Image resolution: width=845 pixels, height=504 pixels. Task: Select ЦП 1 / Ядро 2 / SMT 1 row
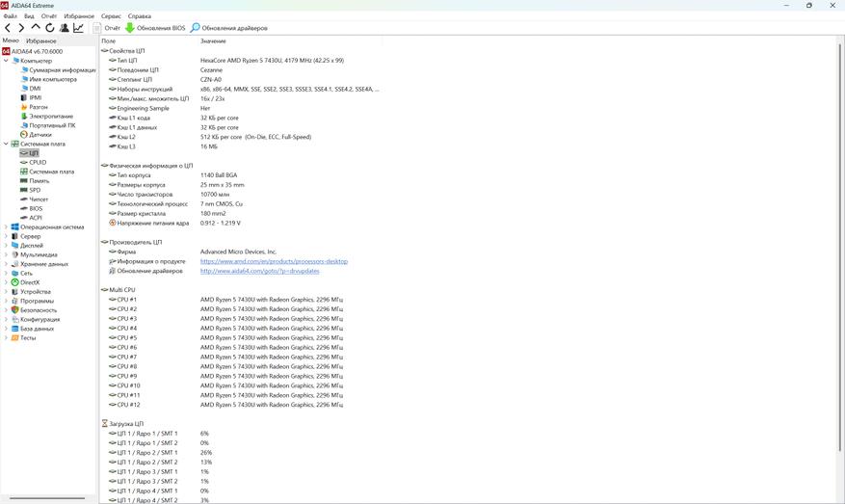pyautogui.click(x=160, y=453)
